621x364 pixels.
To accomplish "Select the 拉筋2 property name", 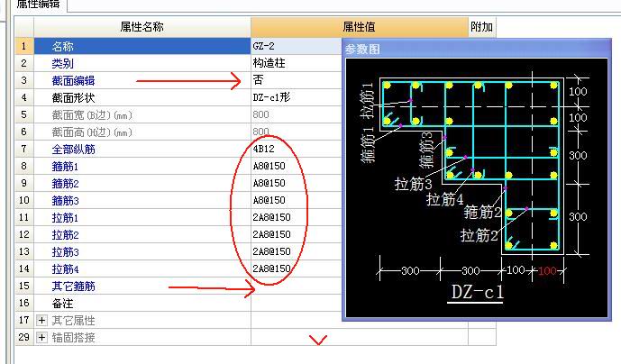I will coord(65,235).
